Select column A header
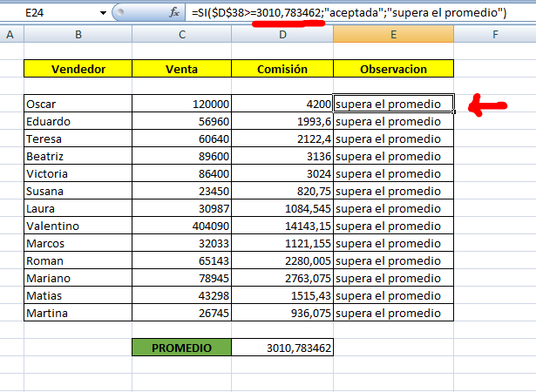Screen dimensions: 536x392 pos(11,34)
